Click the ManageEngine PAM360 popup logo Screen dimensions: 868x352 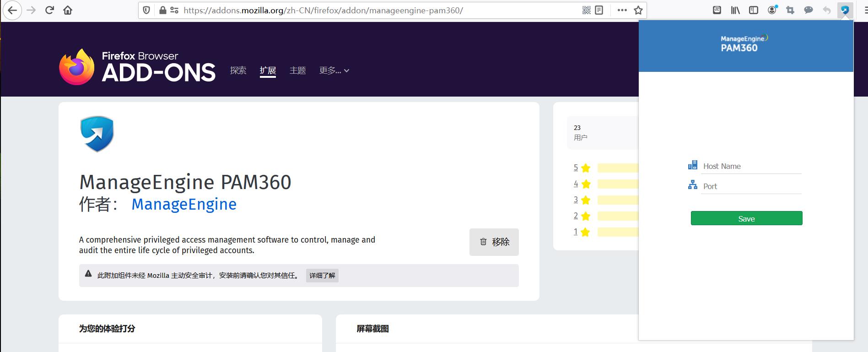pyautogui.click(x=744, y=43)
